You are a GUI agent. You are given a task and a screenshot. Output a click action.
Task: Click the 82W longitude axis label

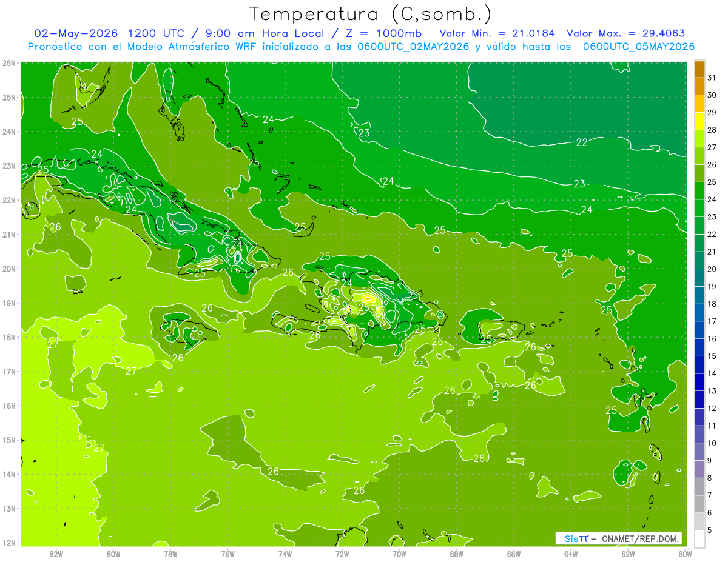pyautogui.click(x=56, y=553)
